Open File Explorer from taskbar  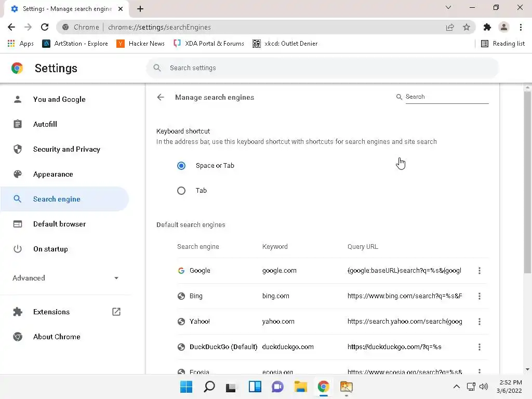(x=300, y=387)
